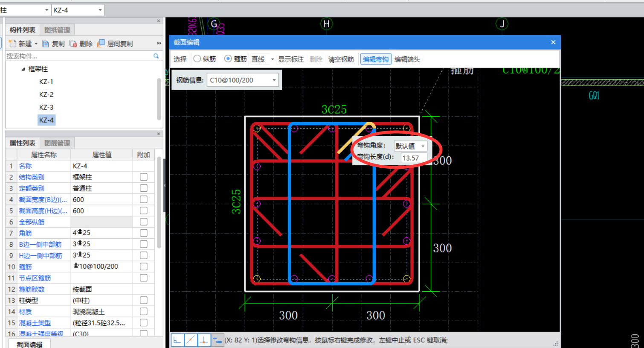The image size is (644, 348).
Task: Collapse the 框架柱 tree node
Action: tap(23, 69)
